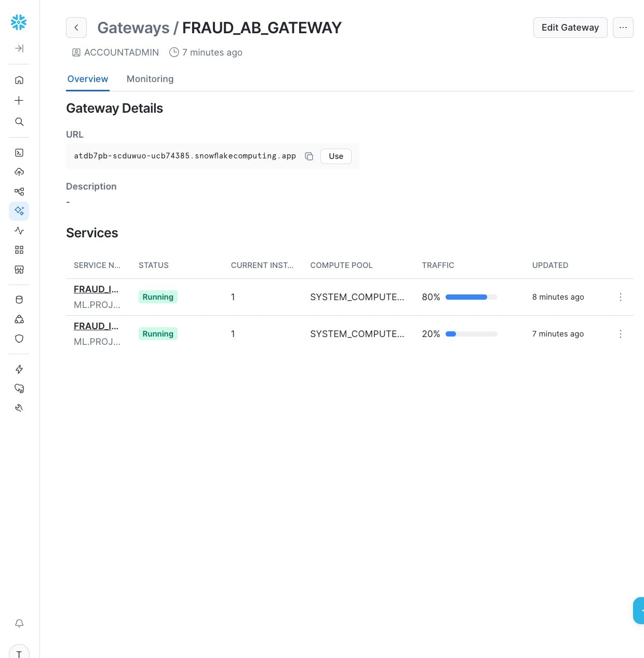This screenshot has width=644, height=658.
Task: Switch to the Overview tab
Action: (88, 79)
